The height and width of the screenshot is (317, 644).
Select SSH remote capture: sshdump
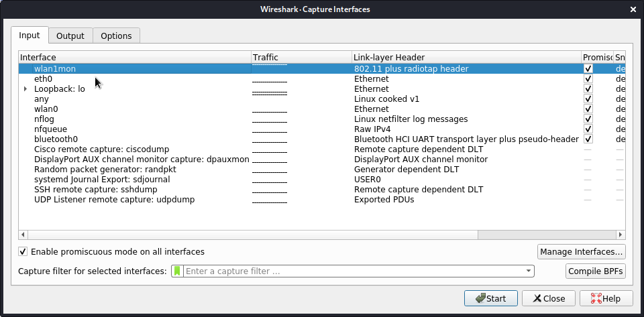(96, 189)
